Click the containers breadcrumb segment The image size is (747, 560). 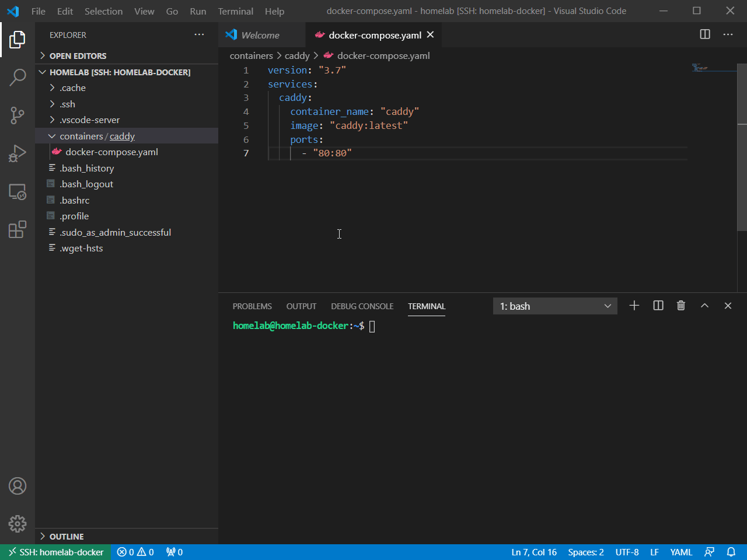[x=251, y=56]
